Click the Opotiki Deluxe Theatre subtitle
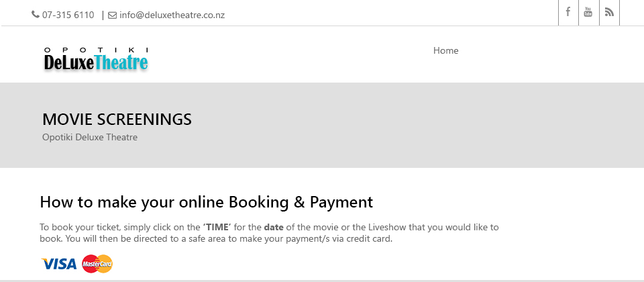 coord(90,137)
